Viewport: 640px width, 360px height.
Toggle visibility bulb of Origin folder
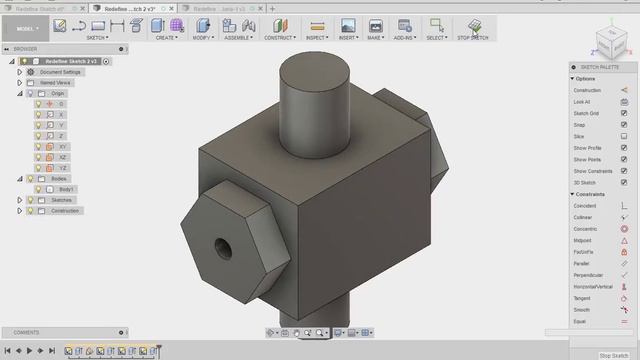(30, 93)
